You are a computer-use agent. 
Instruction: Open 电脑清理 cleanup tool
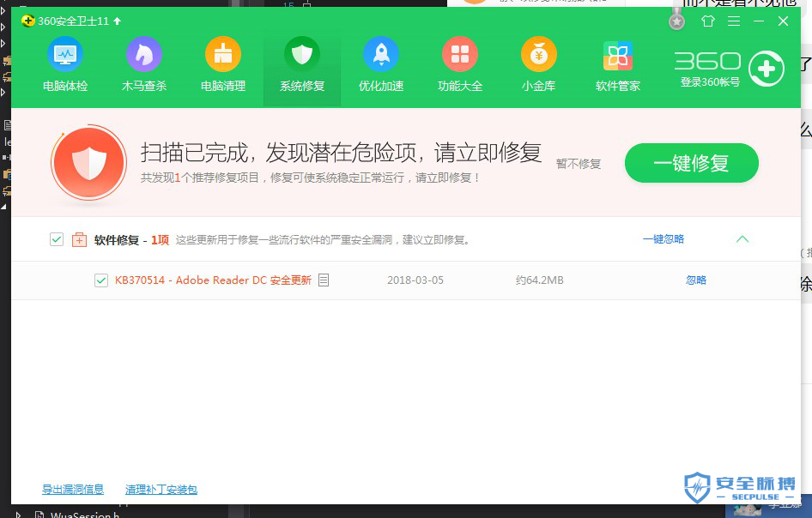(222, 63)
